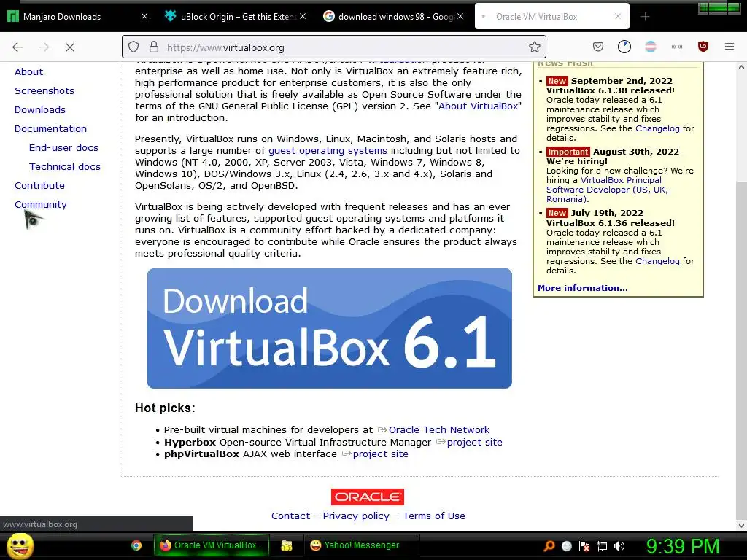Switch to uBlock Origin tab
747x560 pixels.
pyautogui.click(x=235, y=17)
